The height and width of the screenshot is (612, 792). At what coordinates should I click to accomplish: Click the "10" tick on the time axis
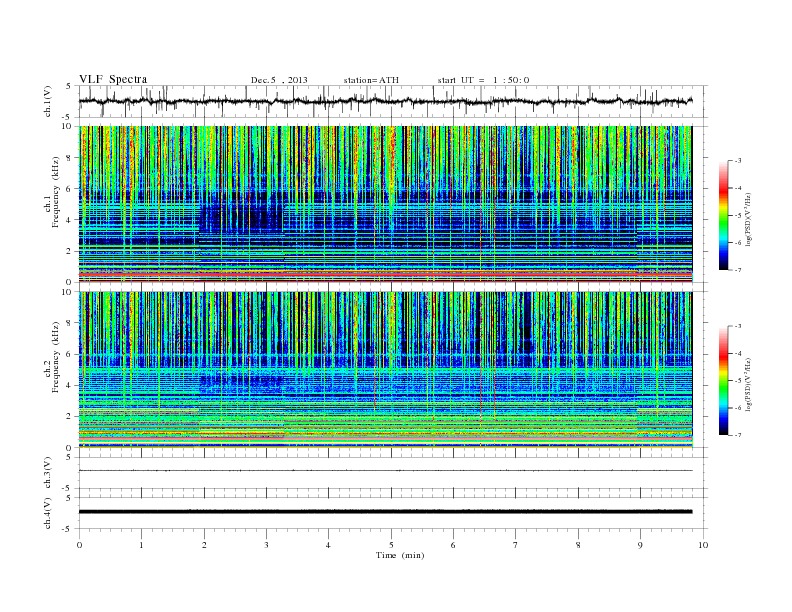point(703,545)
